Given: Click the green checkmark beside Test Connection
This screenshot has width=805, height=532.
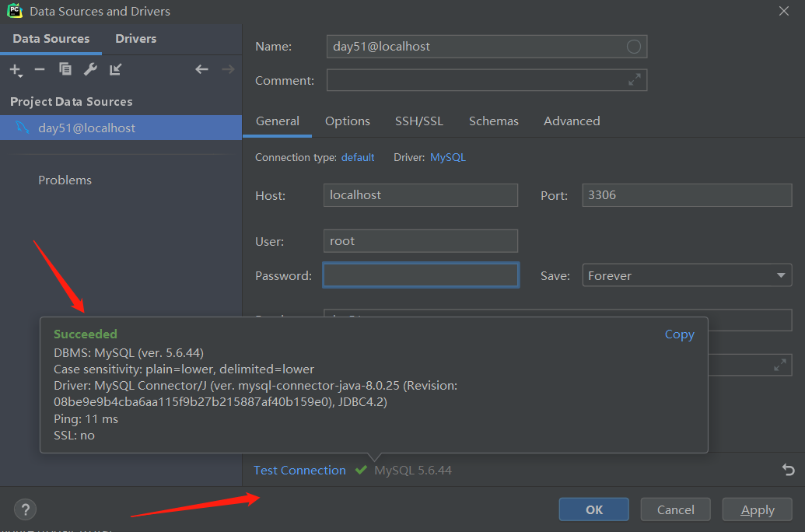Looking at the screenshot, I should point(361,469).
